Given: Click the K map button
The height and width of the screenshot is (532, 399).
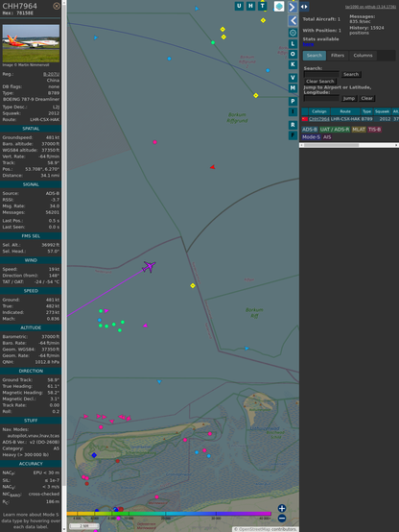Looking at the screenshot, I should [293, 64].
